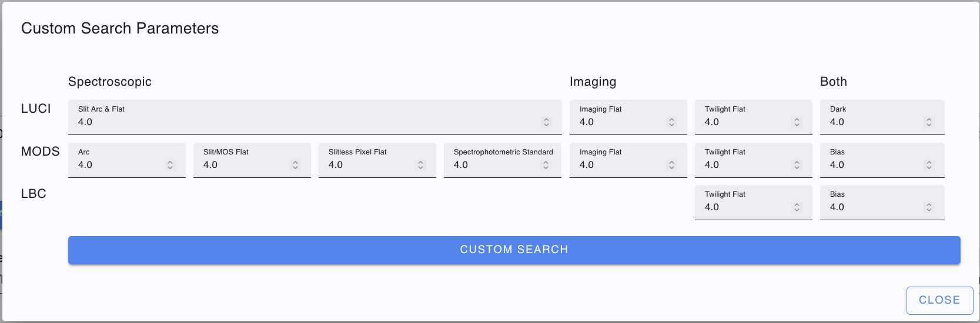Click the MODS Arc stepper arrows
The height and width of the screenshot is (323, 980).
tap(170, 165)
